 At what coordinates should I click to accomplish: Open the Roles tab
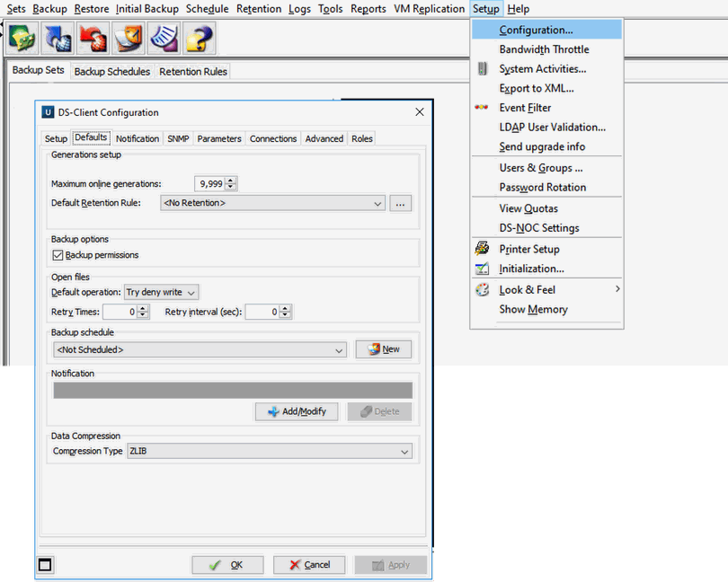point(362,139)
